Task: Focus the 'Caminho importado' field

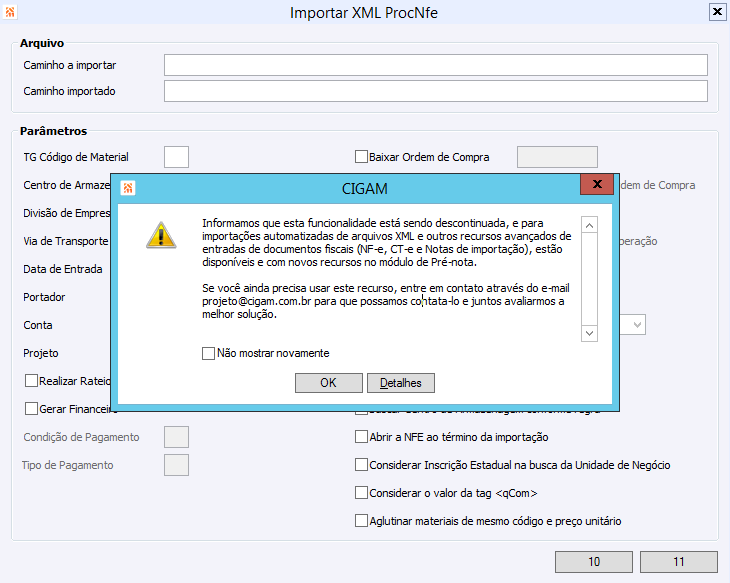Action: pos(436,91)
